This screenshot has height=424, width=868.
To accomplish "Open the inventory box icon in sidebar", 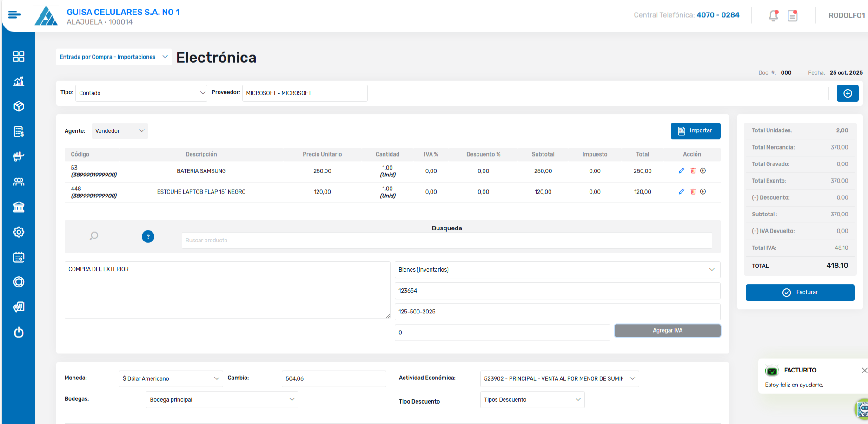I will click(19, 106).
